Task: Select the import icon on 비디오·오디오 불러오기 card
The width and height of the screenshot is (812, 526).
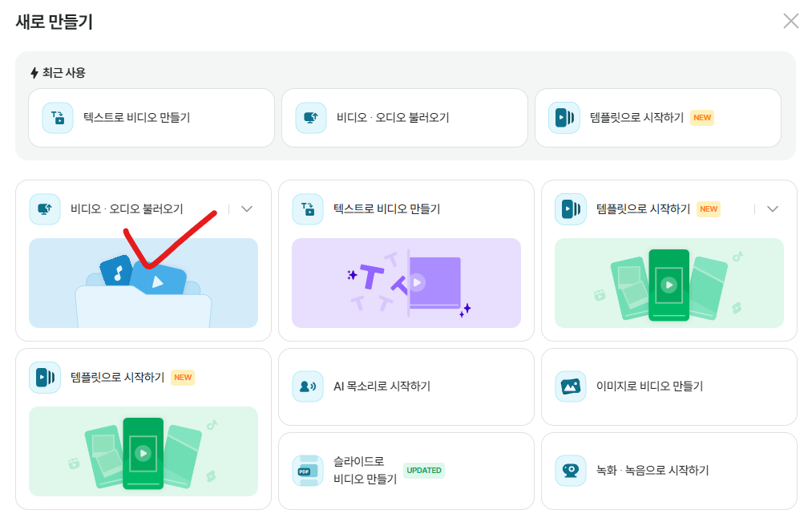Action: point(46,208)
